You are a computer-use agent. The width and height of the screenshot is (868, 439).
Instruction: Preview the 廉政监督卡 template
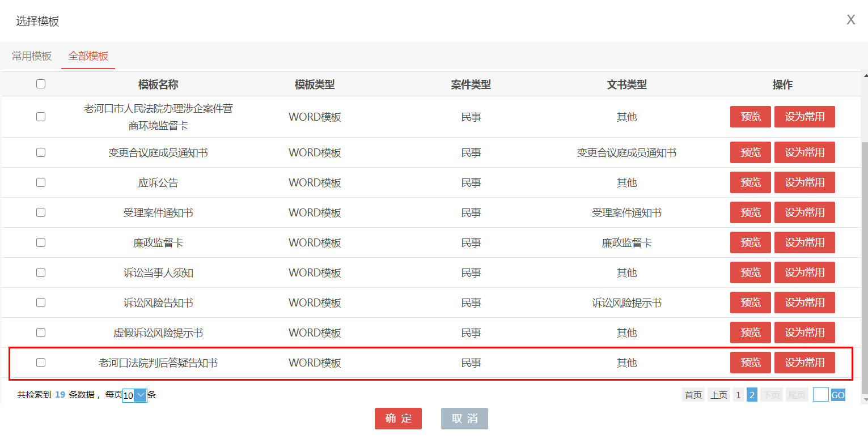[751, 242]
